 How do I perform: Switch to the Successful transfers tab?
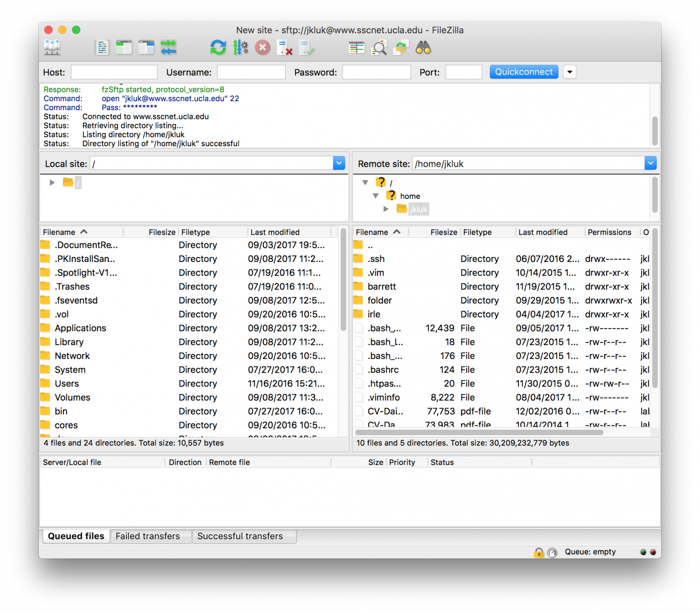tap(244, 536)
